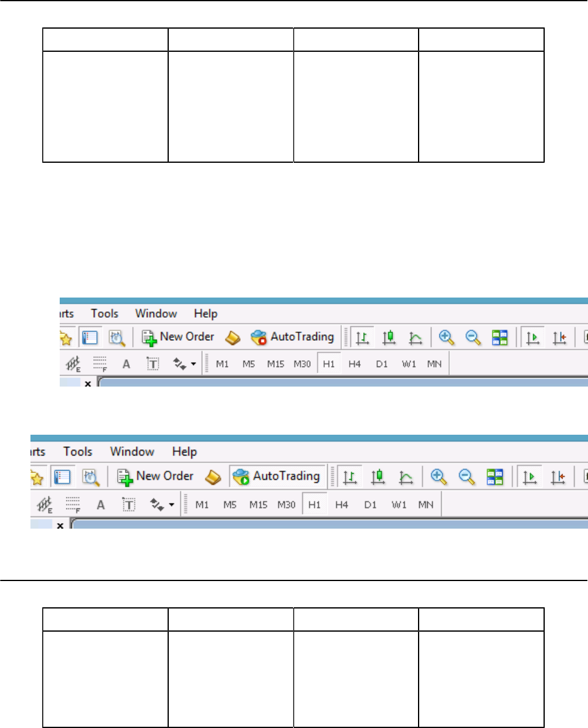
Task: Select Text Label tool in lower image
Action: click(x=129, y=505)
